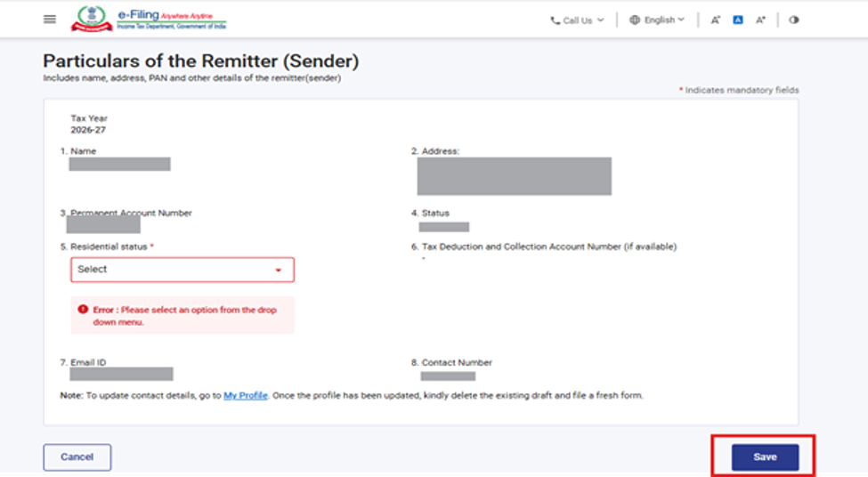Viewport: 868px width, 477px height.
Task: Reset to default font size icon
Action: coord(738,20)
